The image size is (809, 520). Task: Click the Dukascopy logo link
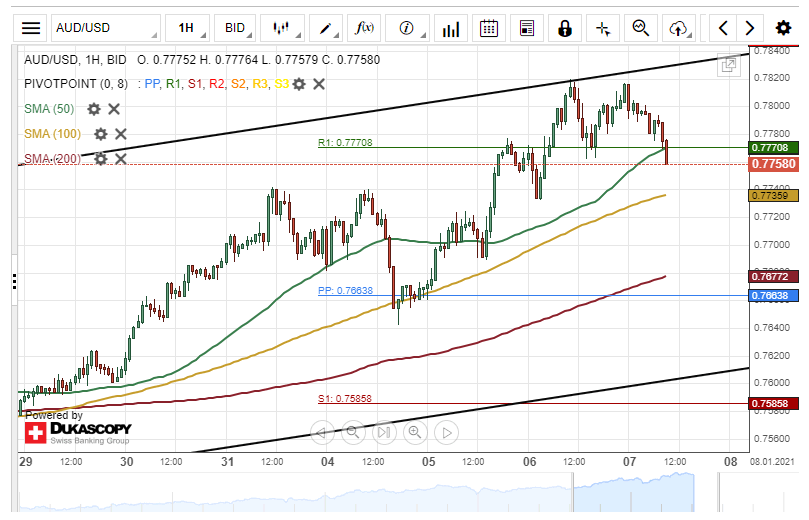coord(78,432)
